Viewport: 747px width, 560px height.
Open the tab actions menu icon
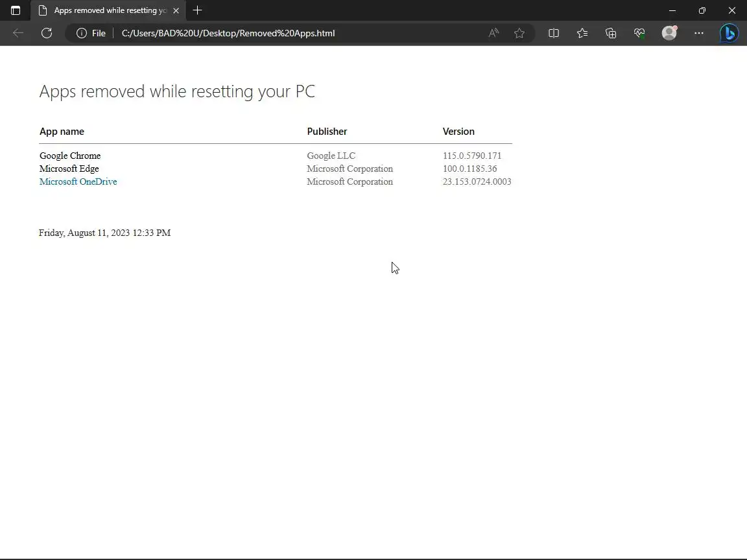pyautogui.click(x=16, y=10)
